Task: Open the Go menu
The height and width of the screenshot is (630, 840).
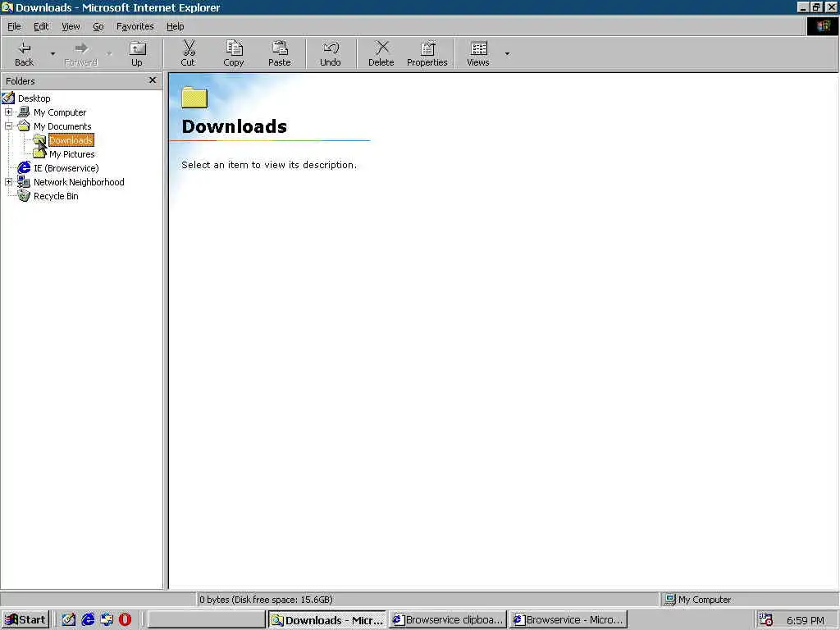Action: pyautogui.click(x=98, y=26)
